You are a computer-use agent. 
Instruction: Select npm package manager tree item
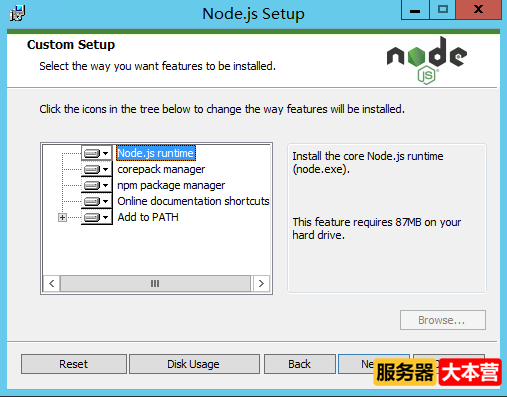171,185
